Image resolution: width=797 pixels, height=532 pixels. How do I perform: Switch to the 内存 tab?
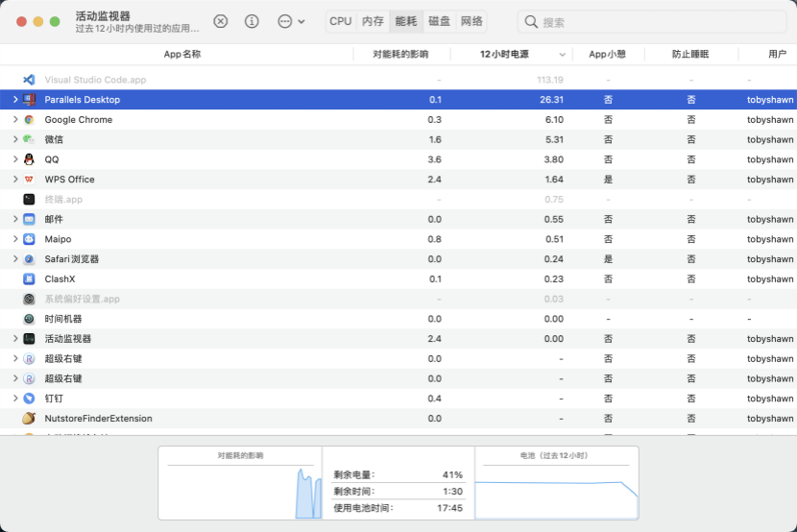tap(374, 21)
